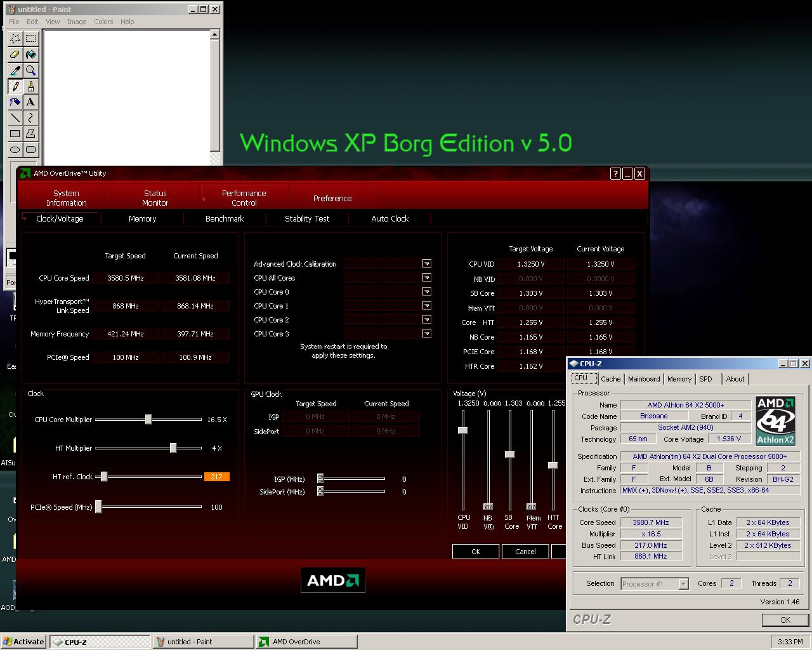812x650 pixels.
Task: Open the Colors menu in Paint
Action: point(103,22)
